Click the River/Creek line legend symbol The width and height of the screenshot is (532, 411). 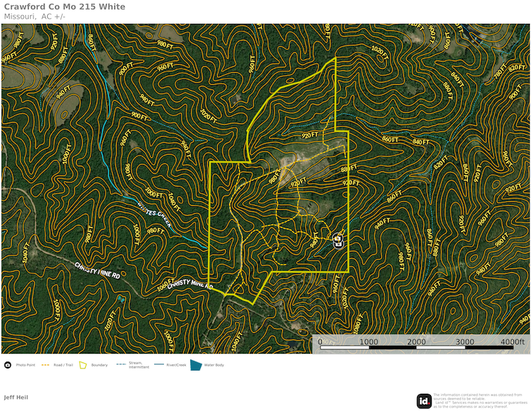[159, 364]
